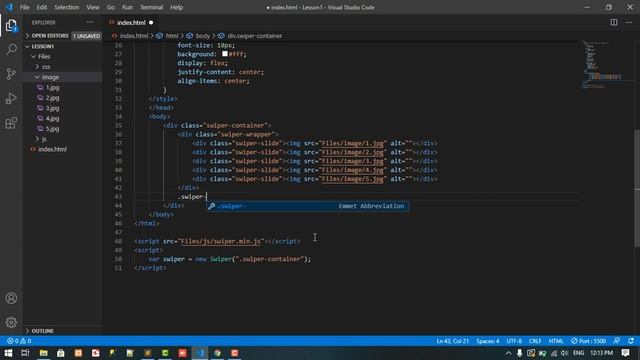Open Chrome from the taskbar

[217, 353]
